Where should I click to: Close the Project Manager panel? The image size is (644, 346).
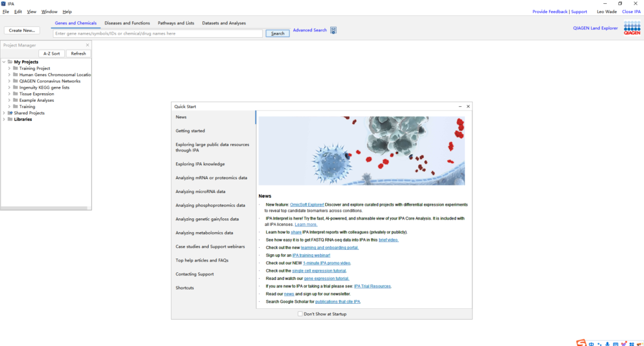coord(87,45)
